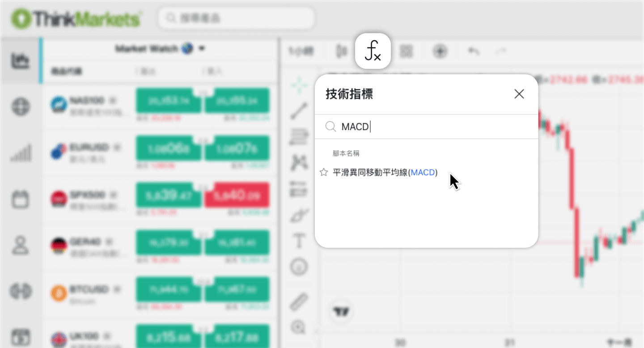Select the text annotation tool

(299, 241)
